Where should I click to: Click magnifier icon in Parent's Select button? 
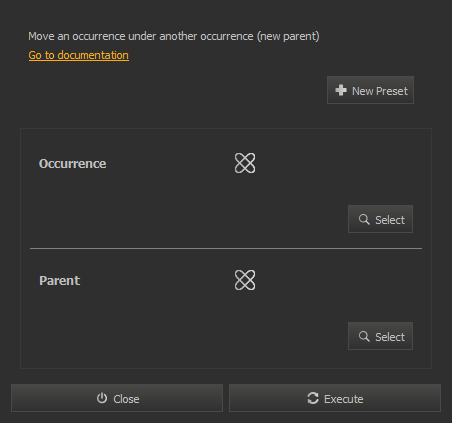364,336
